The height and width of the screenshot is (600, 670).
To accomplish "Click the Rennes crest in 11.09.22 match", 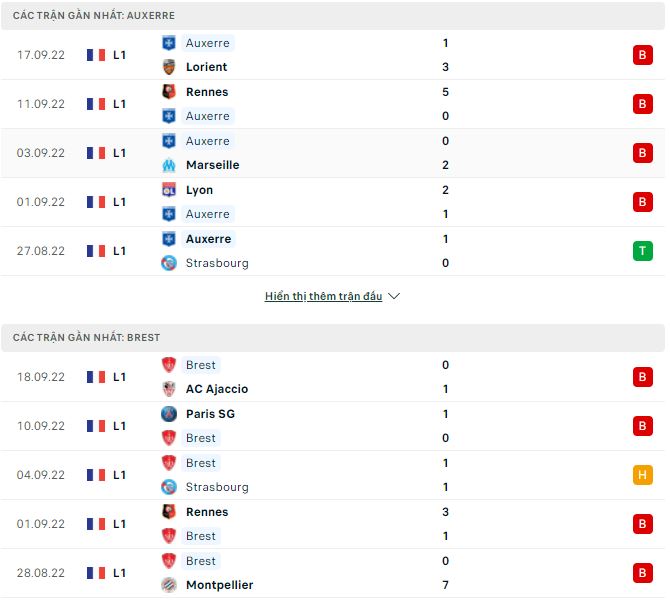I will tap(169, 92).
